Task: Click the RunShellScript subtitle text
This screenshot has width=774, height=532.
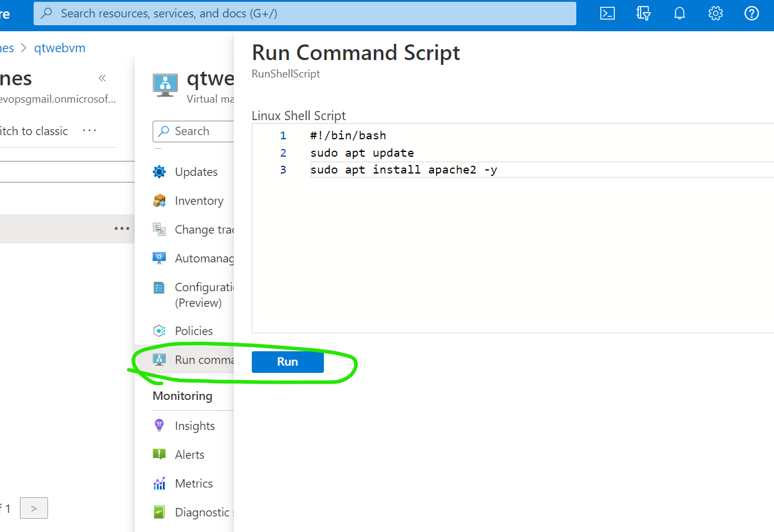Action: click(x=286, y=74)
